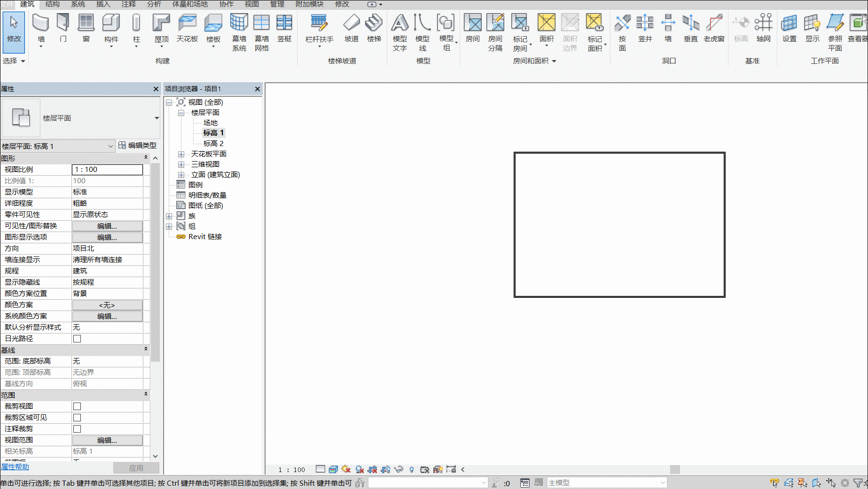This screenshot has height=489, width=868.
Task: Expand the 族 tree node
Action: coord(169,216)
